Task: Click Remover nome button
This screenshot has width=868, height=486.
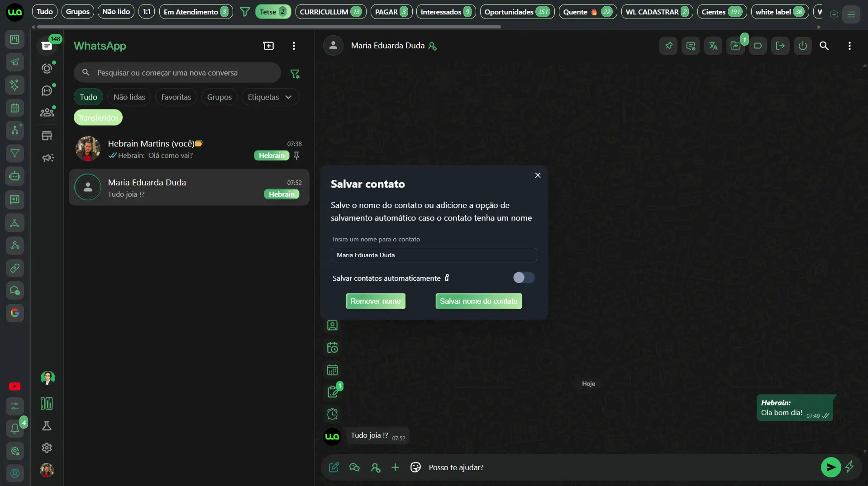Action: [375, 301]
